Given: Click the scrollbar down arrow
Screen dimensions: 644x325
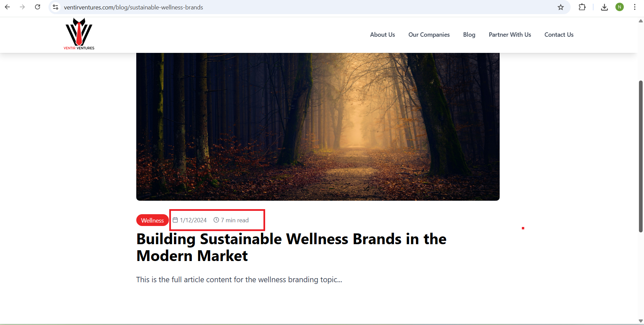Looking at the screenshot, I should coord(641,321).
